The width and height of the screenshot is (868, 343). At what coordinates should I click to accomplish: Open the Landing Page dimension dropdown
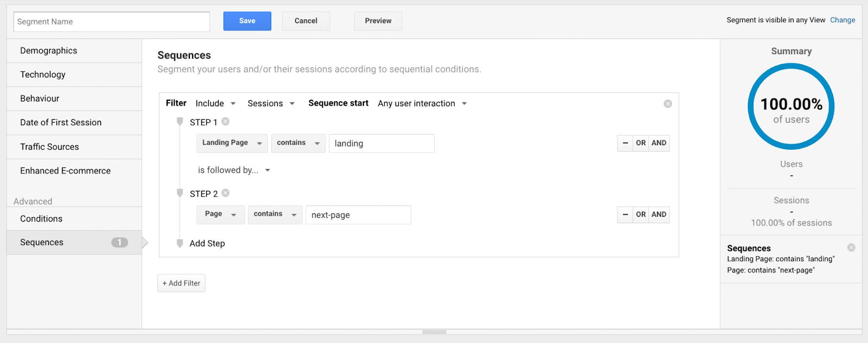click(x=232, y=143)
